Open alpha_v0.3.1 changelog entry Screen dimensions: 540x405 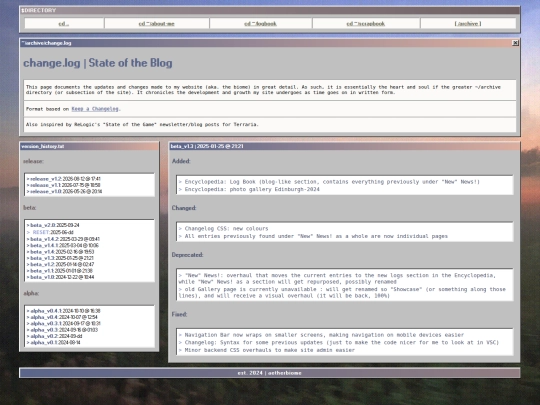click(x=65, y=324)
